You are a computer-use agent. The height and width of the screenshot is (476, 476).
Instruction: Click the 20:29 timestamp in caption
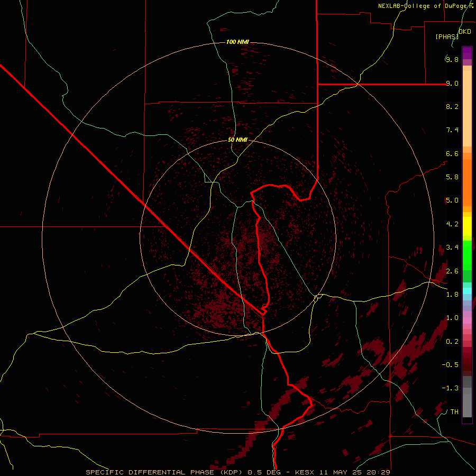(x=378, y=472)
